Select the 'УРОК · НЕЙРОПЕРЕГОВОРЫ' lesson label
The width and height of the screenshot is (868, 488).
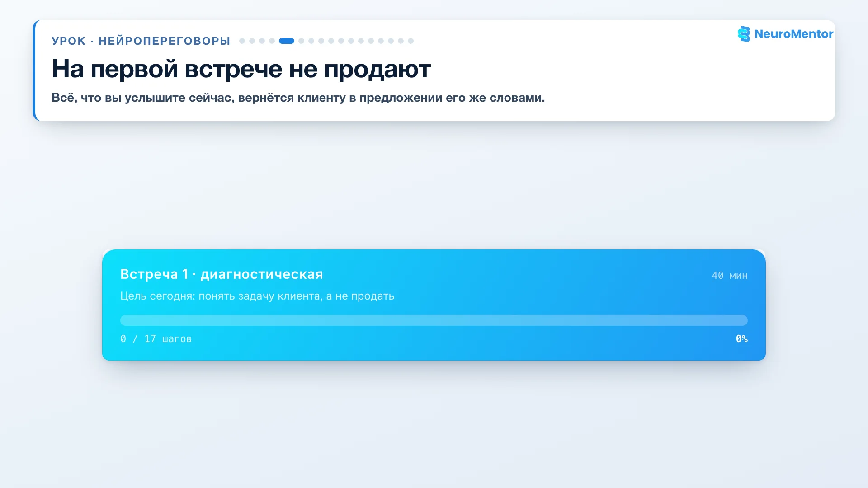[x=141, y=41]
